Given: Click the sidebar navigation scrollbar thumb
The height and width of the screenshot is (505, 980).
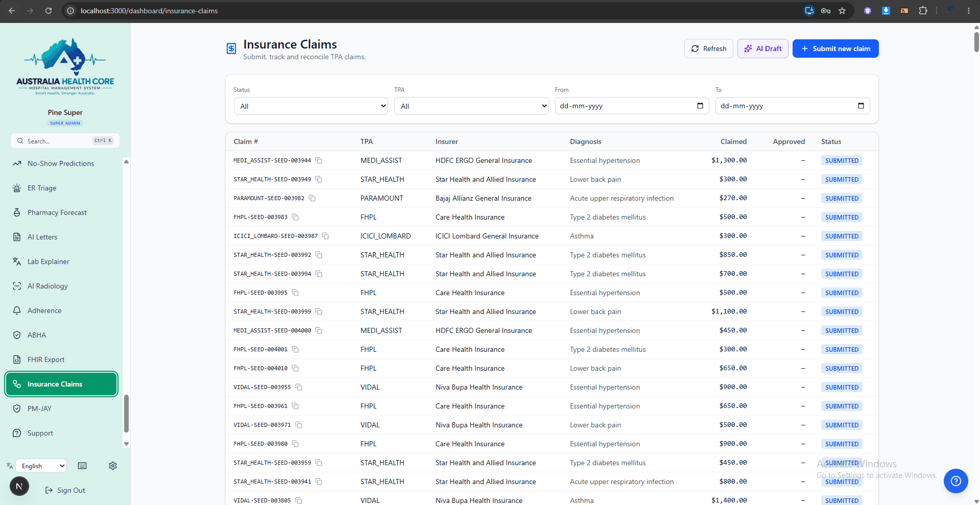Looking at the screenshot, I should click(126, 414).
